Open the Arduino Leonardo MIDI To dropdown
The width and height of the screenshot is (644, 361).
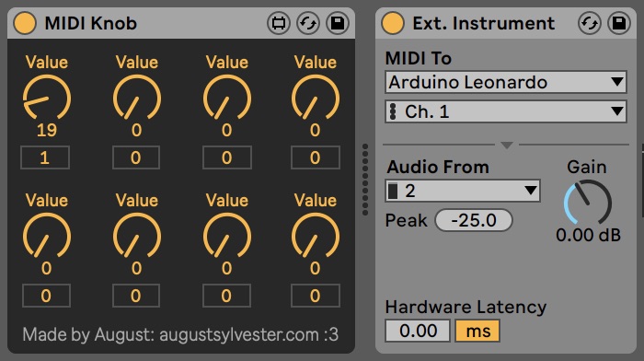click(x=506, y=82)
